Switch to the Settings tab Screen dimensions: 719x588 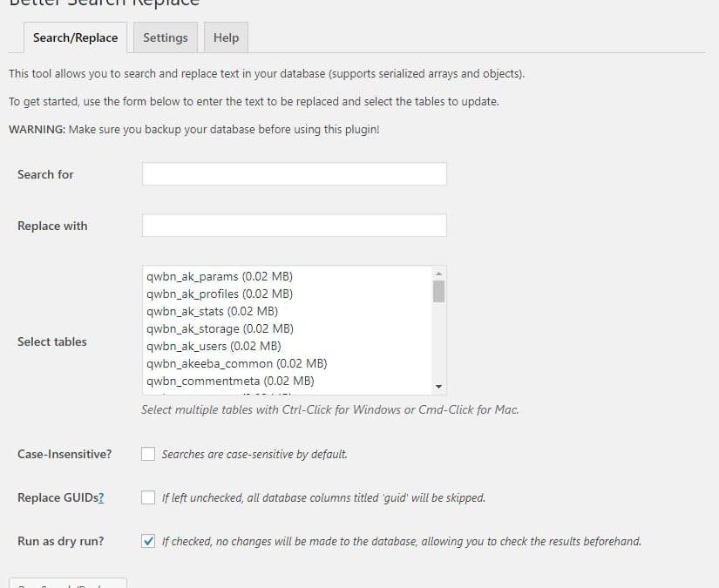pos(166,37)
